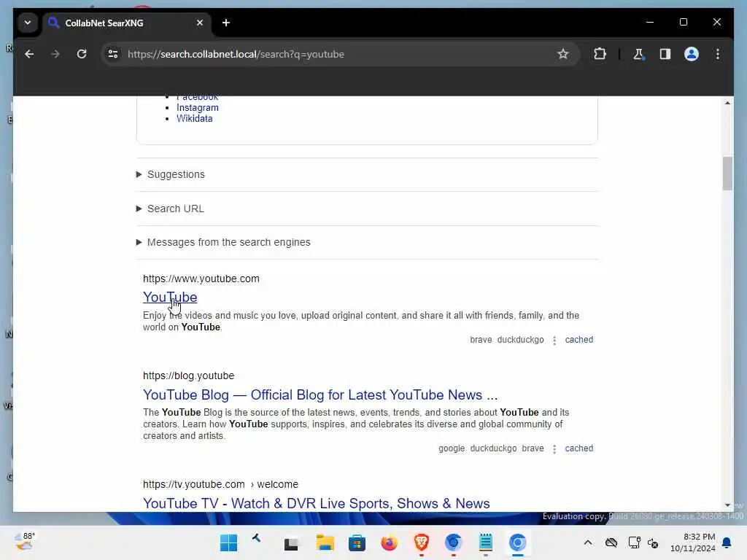This screenshot has width=747, height=560.
Task: Open the profile avatar menu
Action: (x=692, y=54)
